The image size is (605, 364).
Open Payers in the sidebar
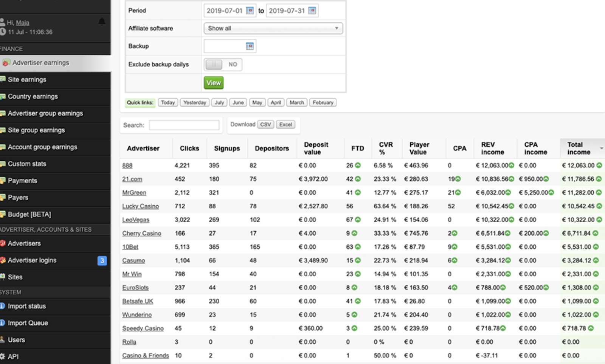pyautogui.click(x=18, y=198)
